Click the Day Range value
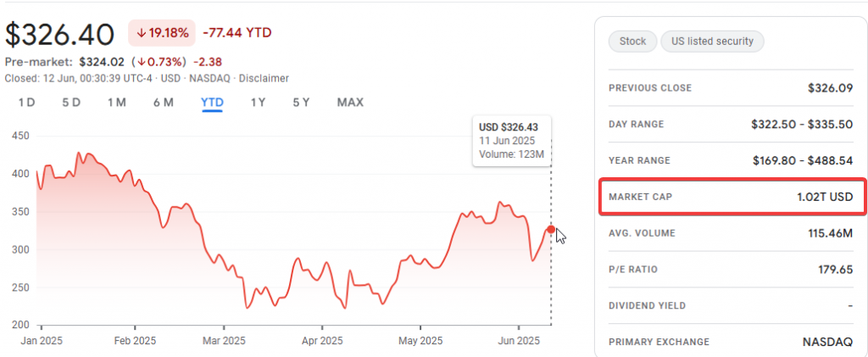 point(802,125)
